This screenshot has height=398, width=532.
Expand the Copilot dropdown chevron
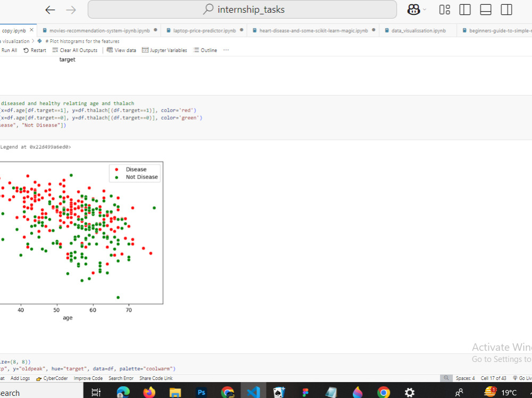pos(425,10)
